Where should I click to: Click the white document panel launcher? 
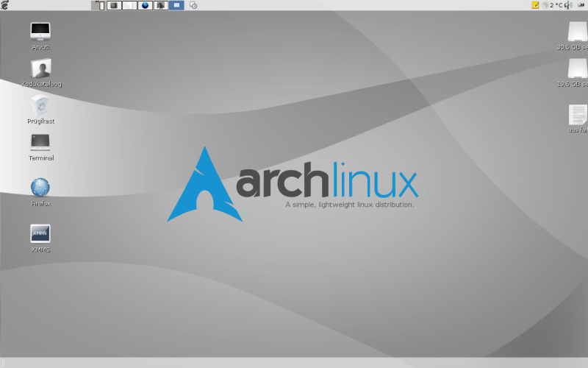tap(129, 5)
